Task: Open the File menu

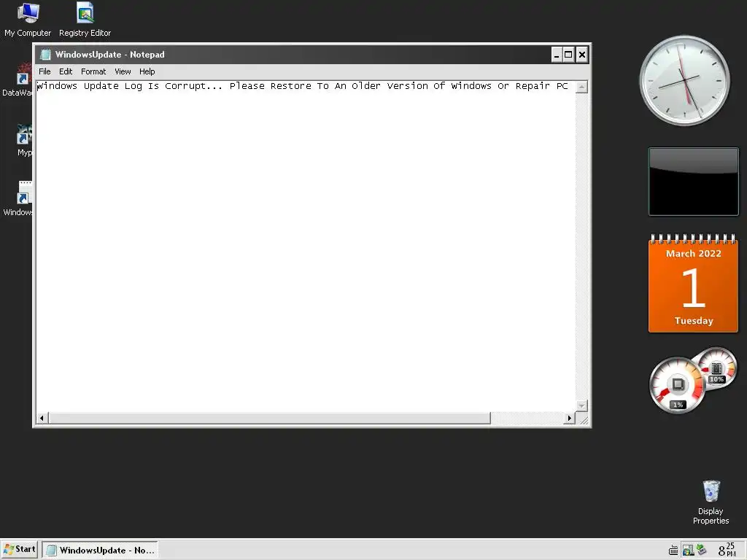Action: tap(44, 71)
